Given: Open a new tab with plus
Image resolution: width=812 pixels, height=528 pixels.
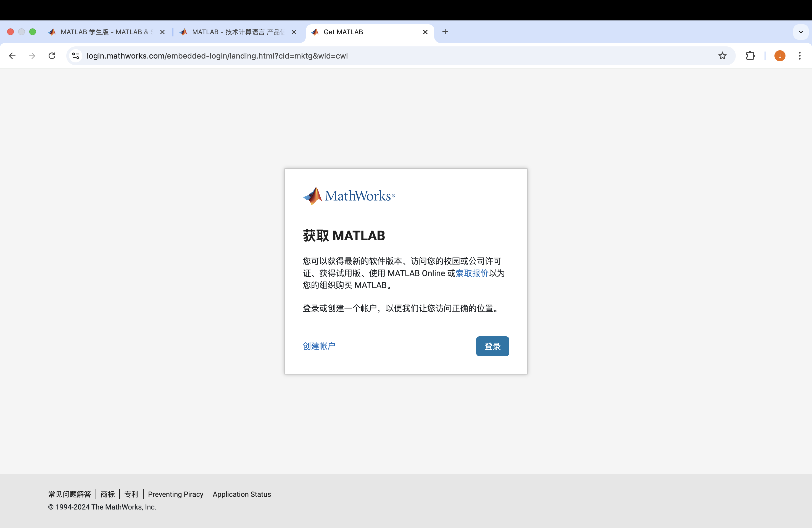Looking at the screenshot, I should point(445,32).
